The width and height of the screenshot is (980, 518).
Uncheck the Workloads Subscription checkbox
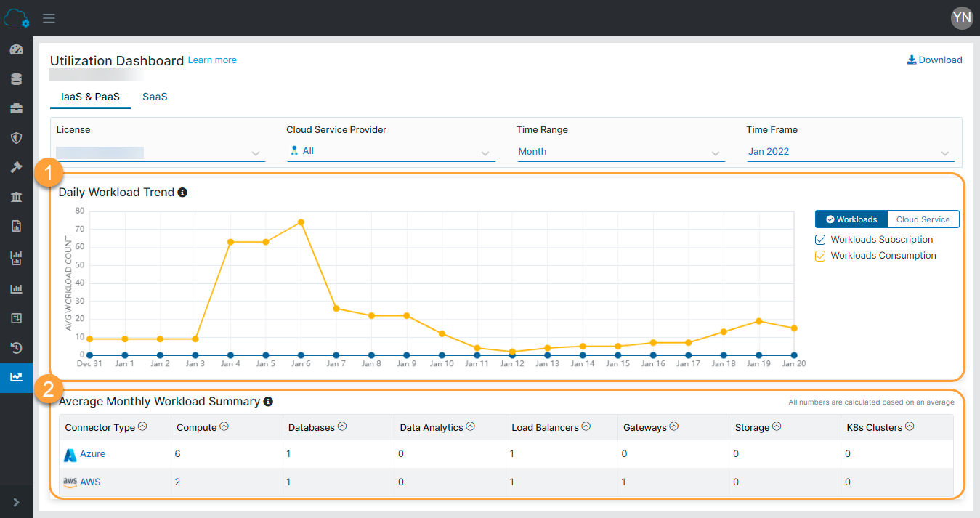819,239
